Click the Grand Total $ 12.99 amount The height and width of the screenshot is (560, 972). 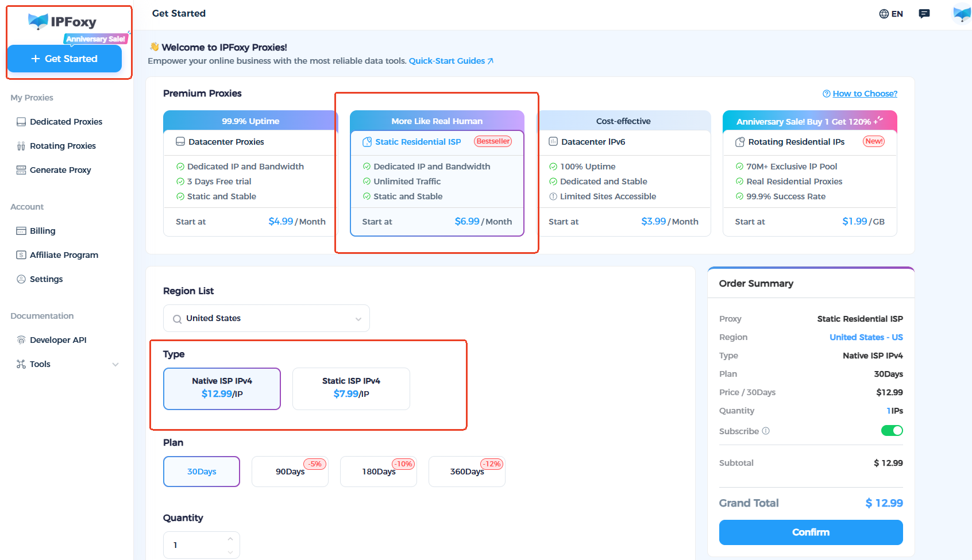pos(884,503)
